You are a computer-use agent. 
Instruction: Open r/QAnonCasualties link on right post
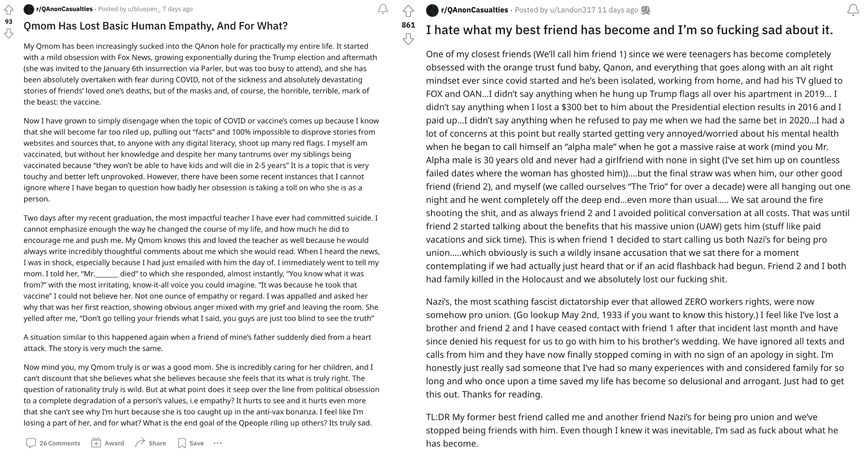474,10
